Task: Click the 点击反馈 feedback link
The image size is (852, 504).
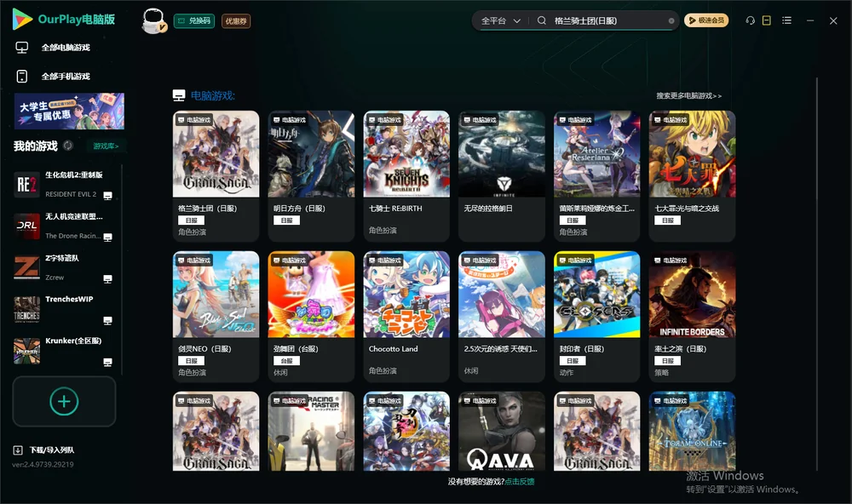Action: coord(519,481)
